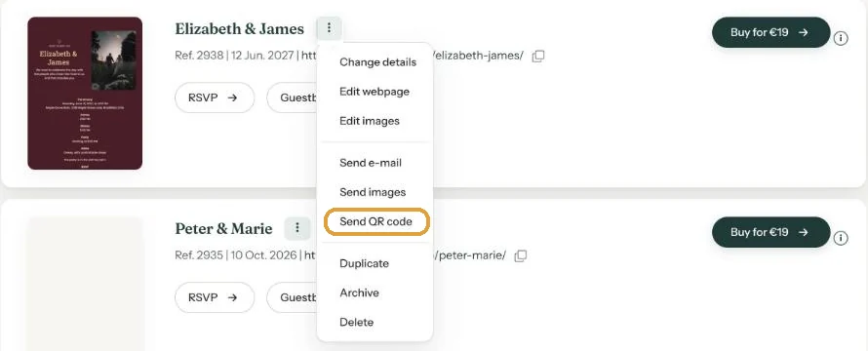Image resolution: width=868 pixels, height=351 pixels.
Task: Open RSVP for Elizabeth & James
Action: click(x=215, y=97)
